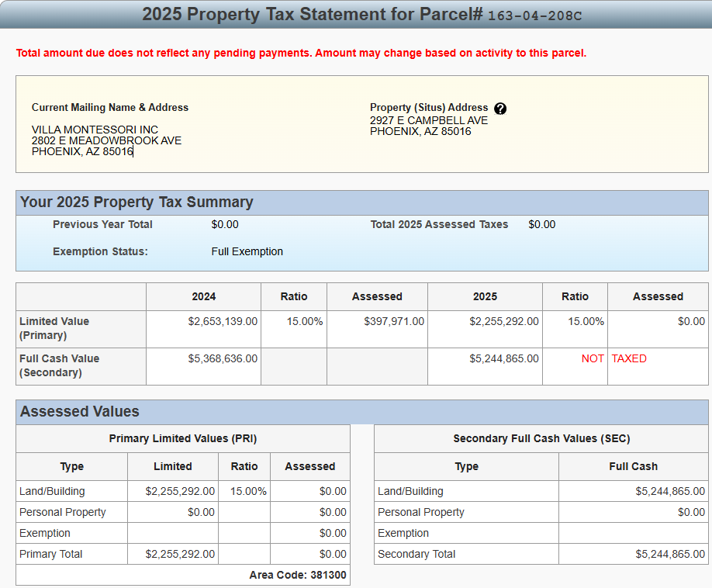Click the Primary Limited Values (PRI) table header
Image resolution: width=712 pixels, height=588 pixels.
tap(183, 438)
